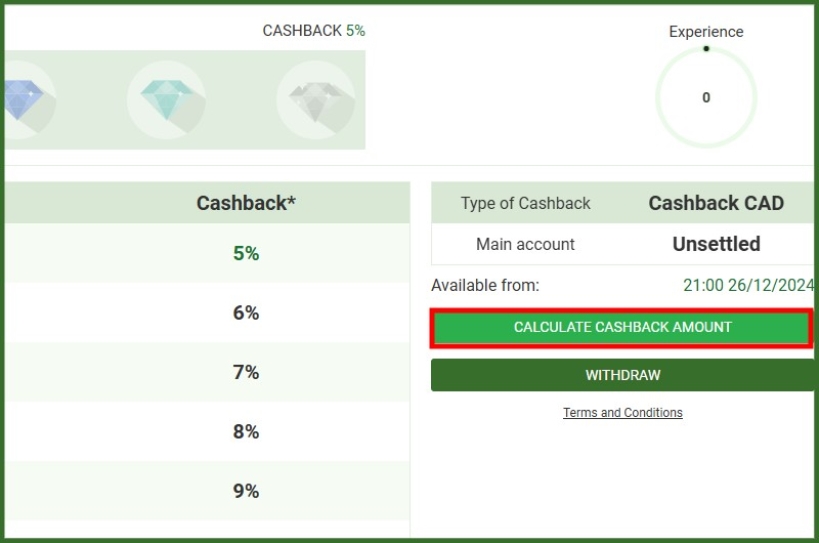
Task: Click the Calculate Cashback Amount button
Action: [x=622, y=327]
